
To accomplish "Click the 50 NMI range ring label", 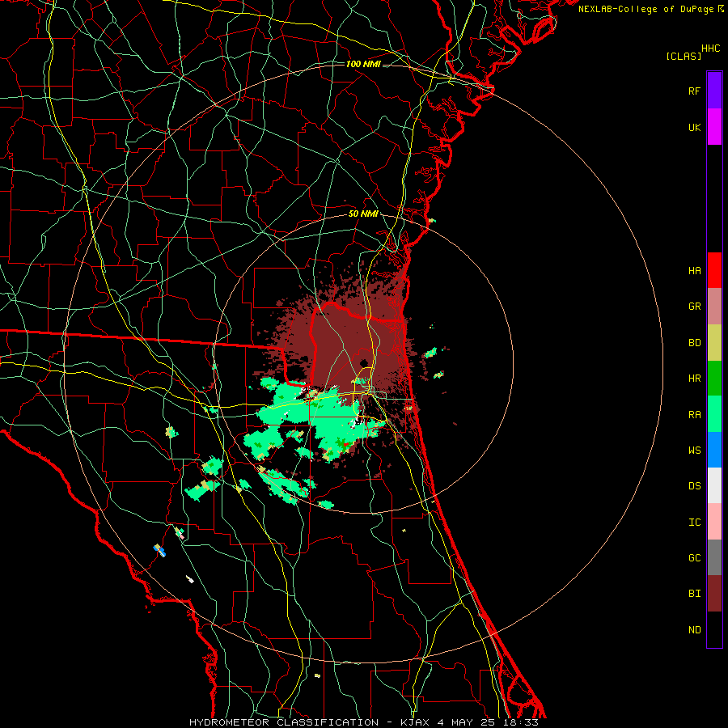I will click(x=363, y=214).
